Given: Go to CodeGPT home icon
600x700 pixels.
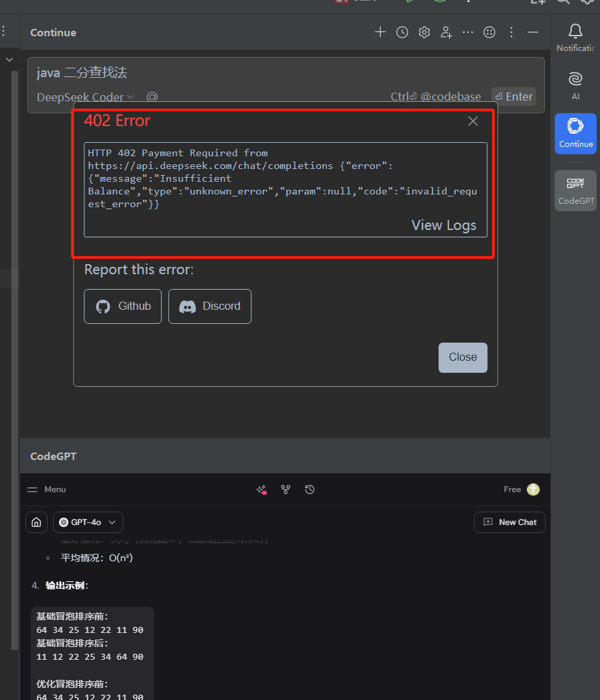Looking at the screenshot, I should coord(37,522).
